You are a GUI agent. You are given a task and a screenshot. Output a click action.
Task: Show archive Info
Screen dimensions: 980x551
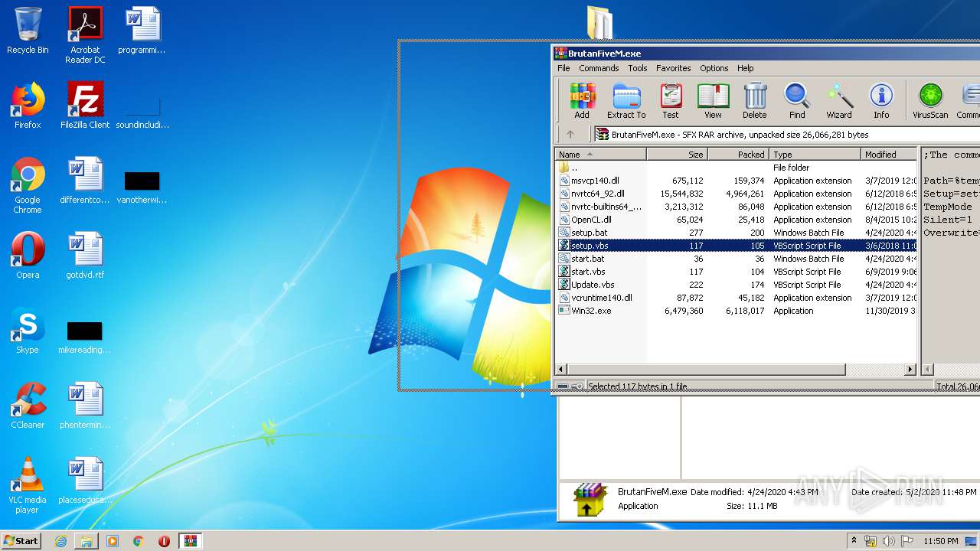[x=881, y=101]
